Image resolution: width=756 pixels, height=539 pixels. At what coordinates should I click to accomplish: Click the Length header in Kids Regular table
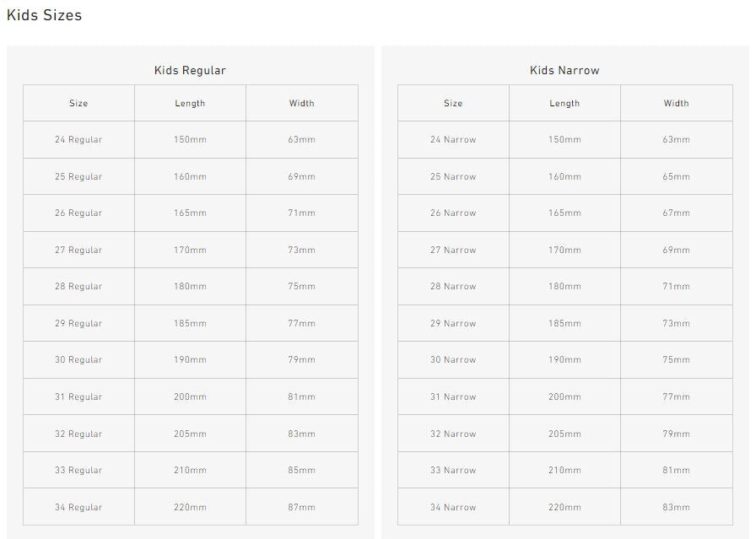190,103
